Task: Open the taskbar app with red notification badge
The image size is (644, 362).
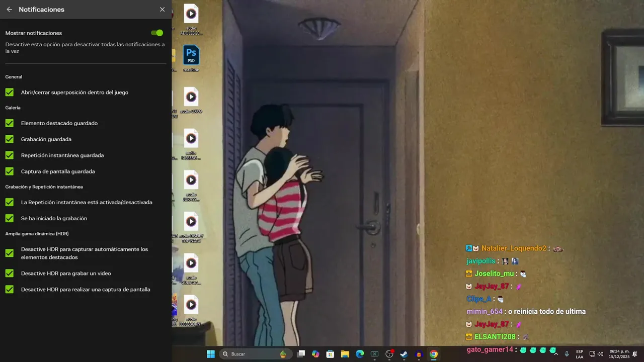Action: tap(389, 354)
